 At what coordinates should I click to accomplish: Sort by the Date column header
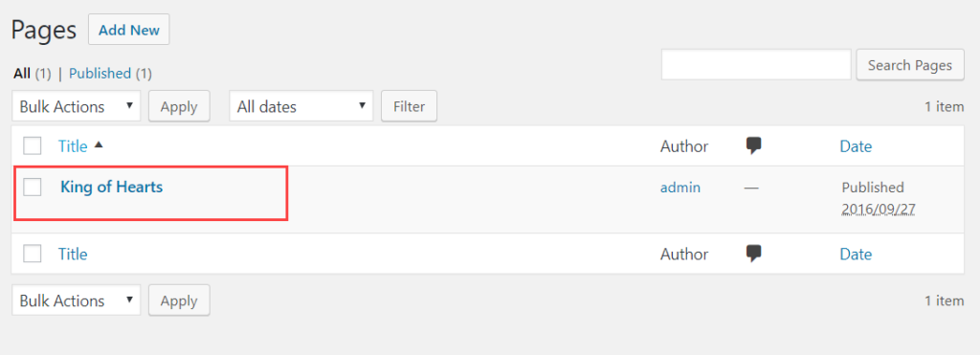(x=856, y=146)
